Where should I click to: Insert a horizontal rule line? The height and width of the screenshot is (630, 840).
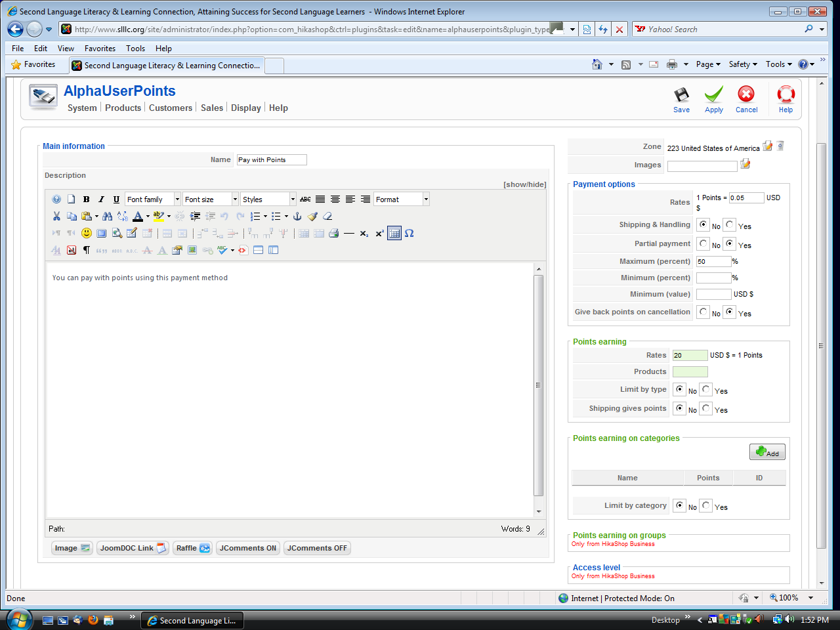pyautogui.click(x=349, y=234)
